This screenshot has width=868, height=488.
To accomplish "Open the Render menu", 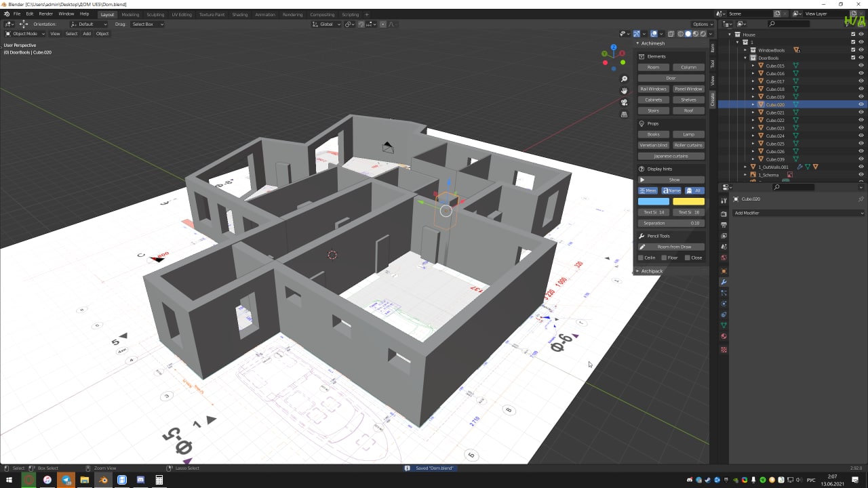I will 45,14.
